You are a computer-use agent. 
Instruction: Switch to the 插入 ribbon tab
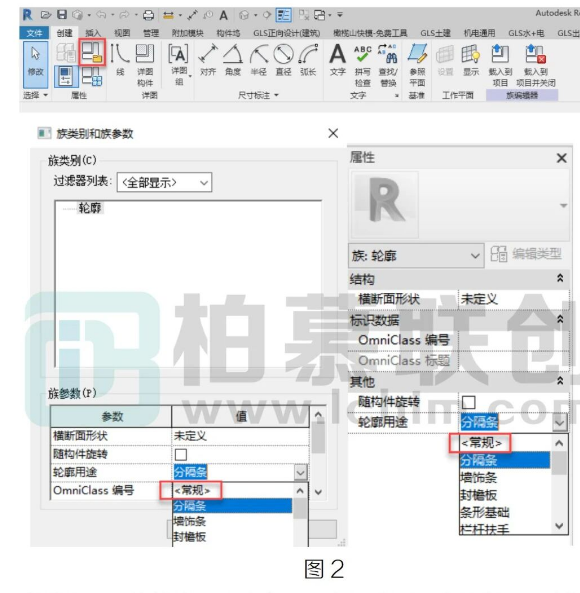tap(93, 33)
